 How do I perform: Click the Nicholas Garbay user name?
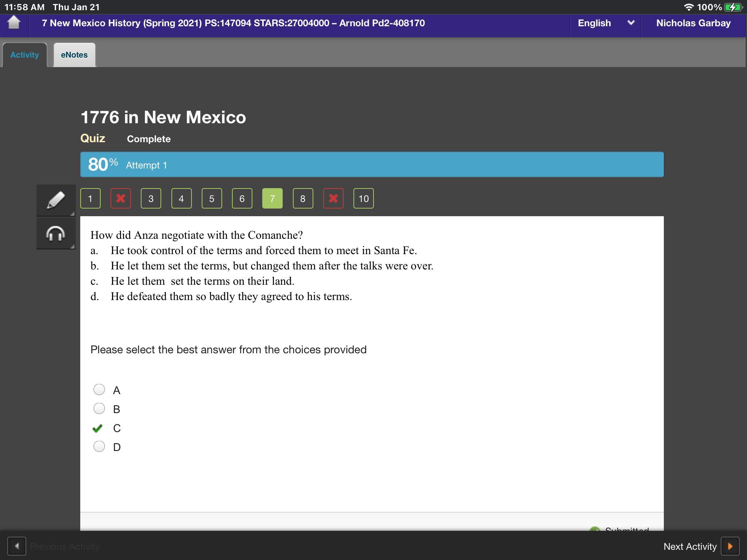[693, 23]
